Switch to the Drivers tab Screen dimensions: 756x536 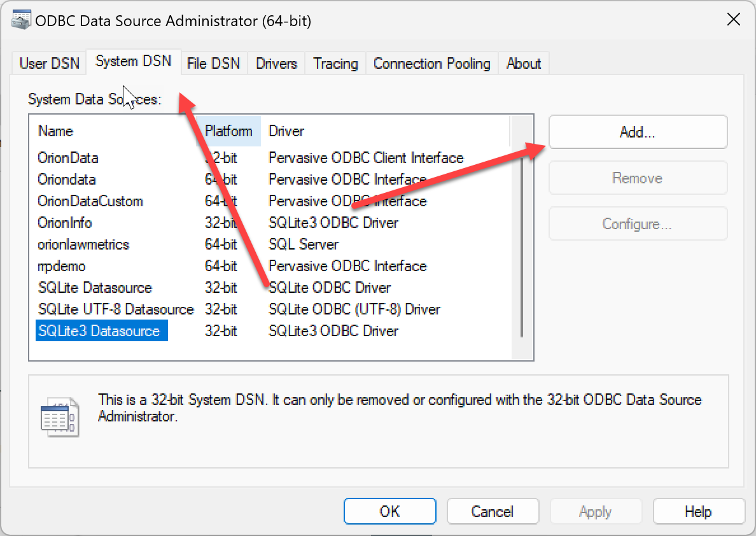pos(276,63)
